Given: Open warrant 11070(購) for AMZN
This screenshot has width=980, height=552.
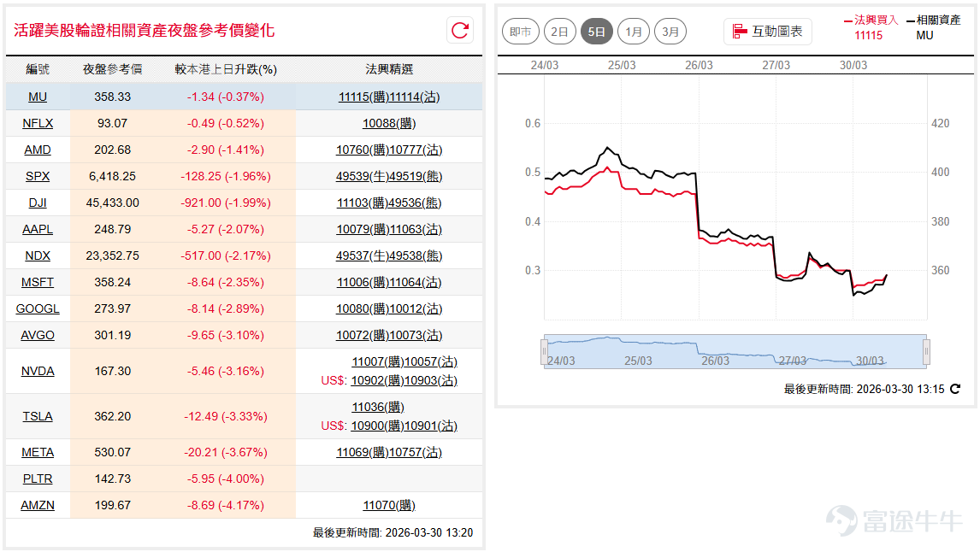Looking at the screenshot, I should (x=389, y=505).
